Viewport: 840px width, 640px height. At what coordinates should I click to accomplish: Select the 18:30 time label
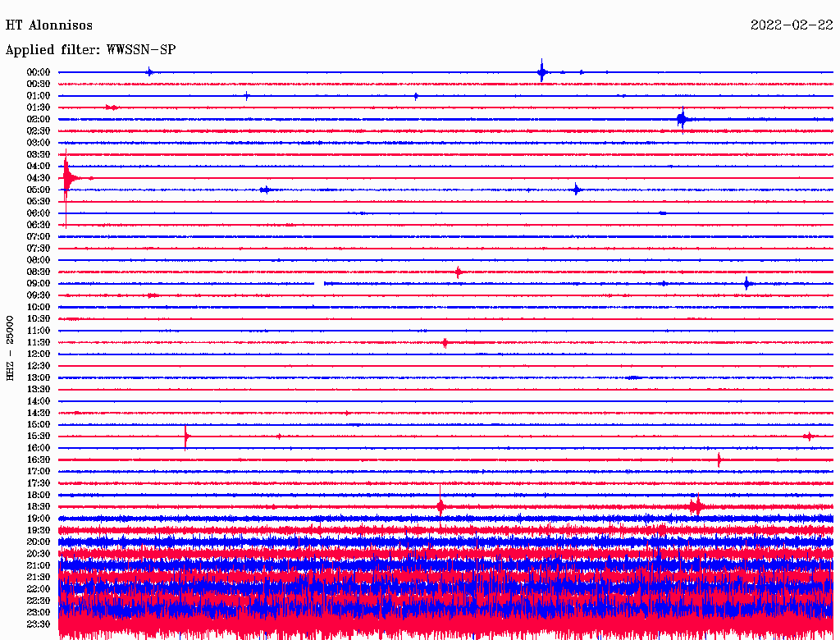(39, 507)
